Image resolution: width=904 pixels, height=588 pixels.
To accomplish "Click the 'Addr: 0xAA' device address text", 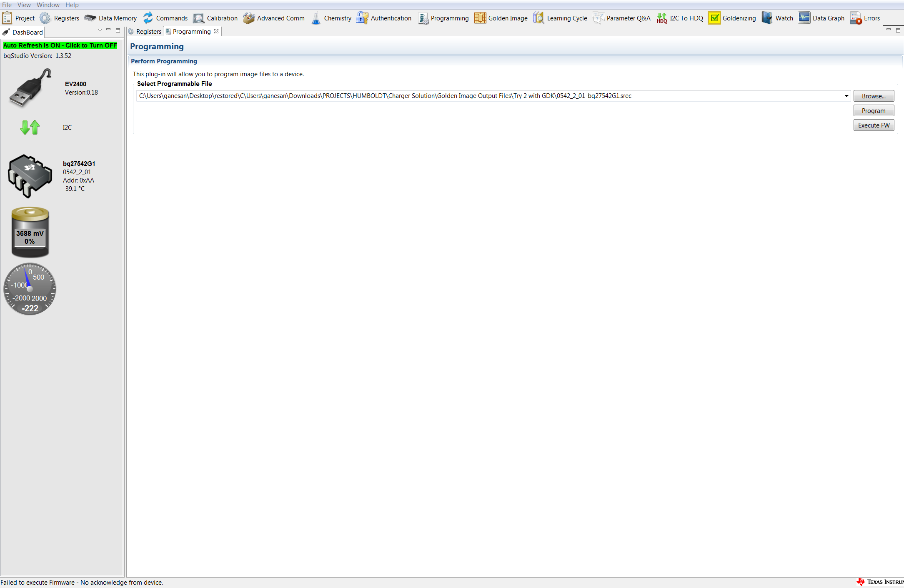I will point(78,180).
